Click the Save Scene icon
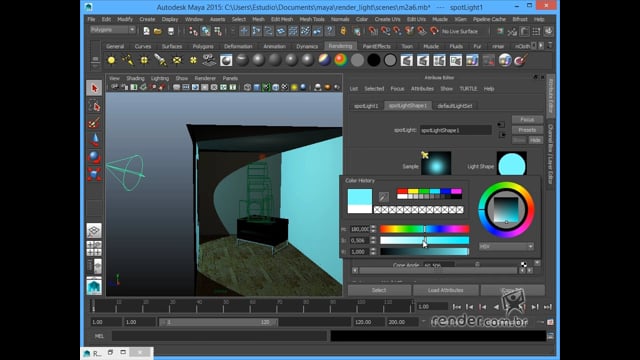The height and width of the screenshot is (360, 640). 171,31
